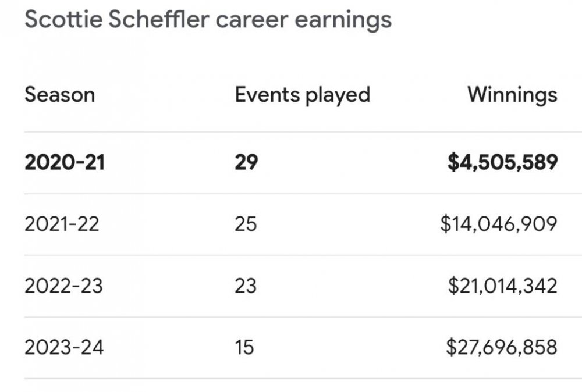This screenshot has height=392, width=582.
Task: Click the 25 events played cell
Action: pos(246,224)
